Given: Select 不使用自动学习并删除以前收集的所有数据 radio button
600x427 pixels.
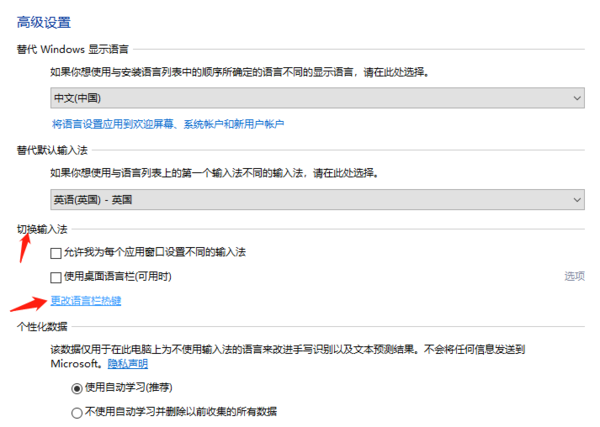Looking at the screenshot, I should [77, 412].
